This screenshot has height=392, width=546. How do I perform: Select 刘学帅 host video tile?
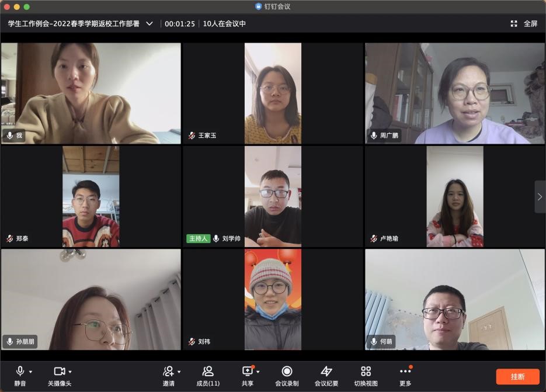click(x=273, y=196)
